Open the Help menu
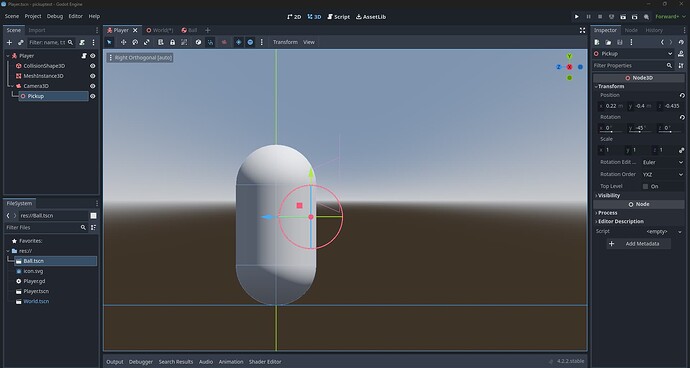 tap(94, 16)
